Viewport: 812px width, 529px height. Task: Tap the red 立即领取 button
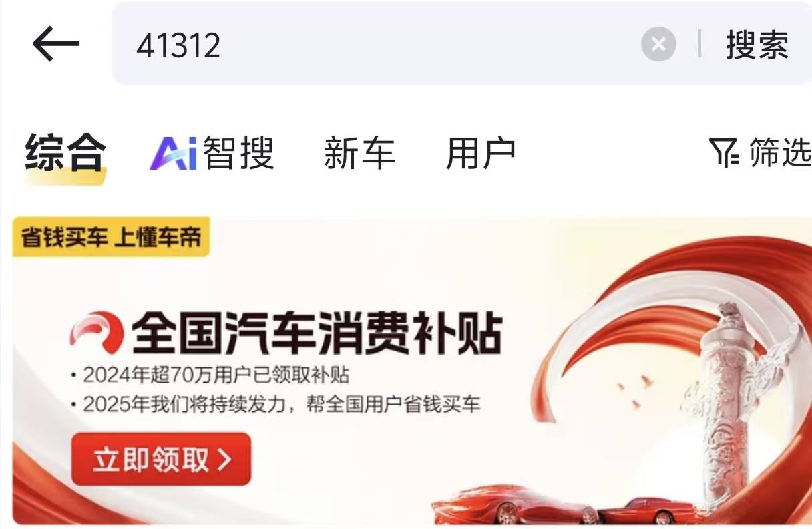[161, 459]
